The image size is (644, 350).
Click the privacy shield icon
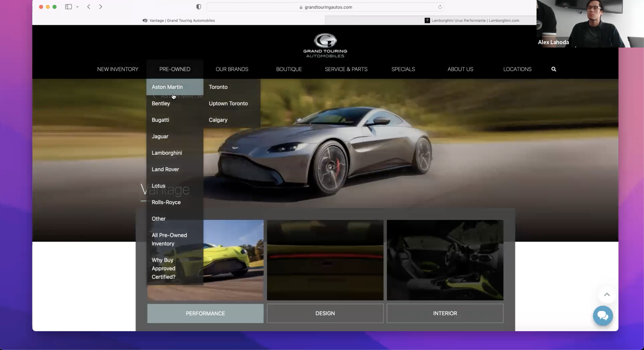point(198,7)
